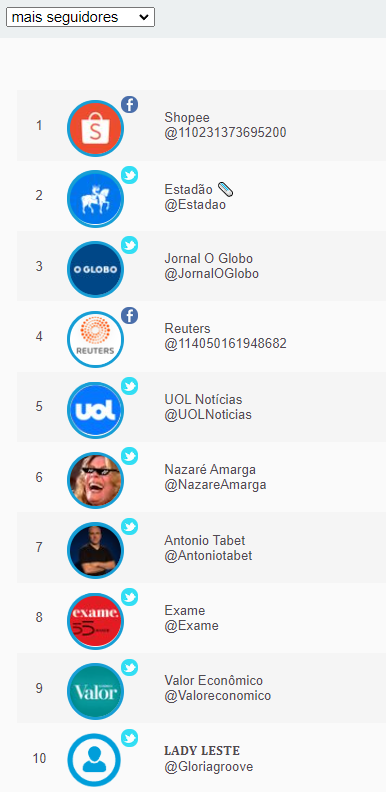This screenshot has height=792, width=386.
Task: Click the Twitter badge on Exame's avatar
Action: pos(130,597)
